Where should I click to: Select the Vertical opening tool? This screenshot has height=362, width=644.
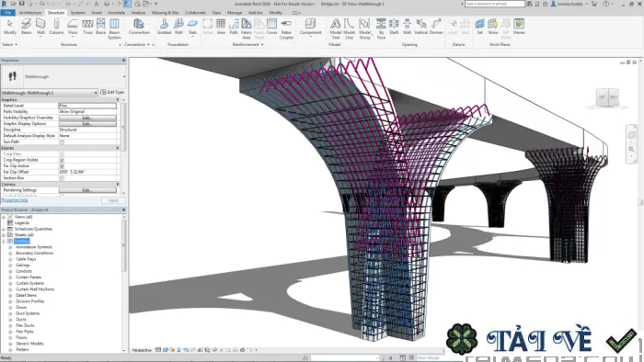pyautogui.click(x=421, y=27)
